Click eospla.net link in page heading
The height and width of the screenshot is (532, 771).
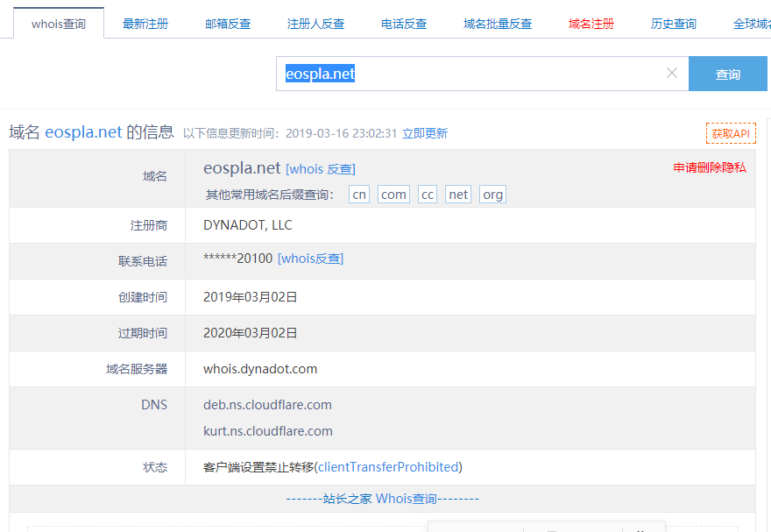point(83,131)
